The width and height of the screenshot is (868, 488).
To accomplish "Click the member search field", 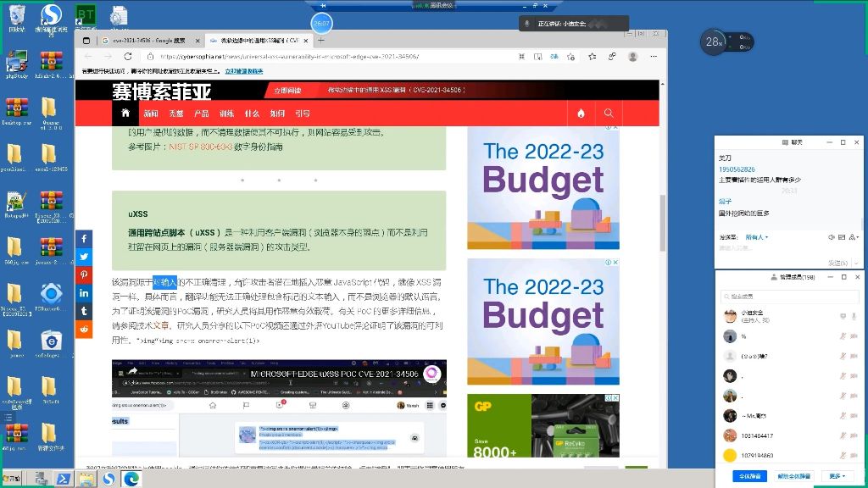I will coord(790,297).
